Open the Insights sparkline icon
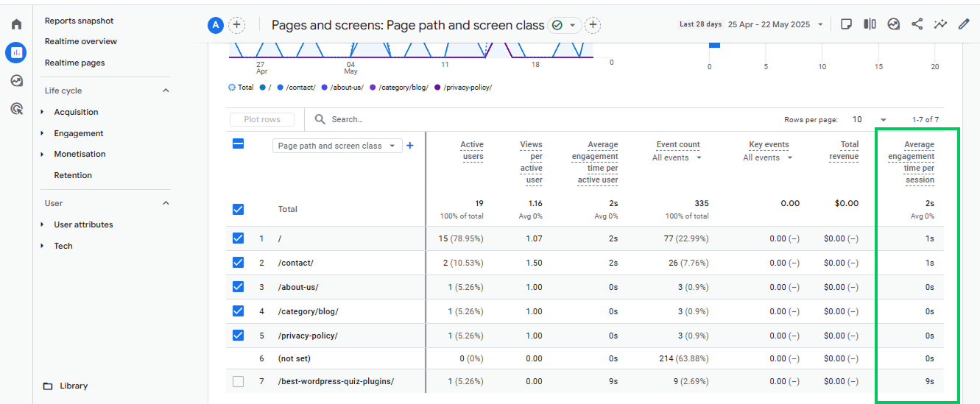Screen dimensions: 980x404 tap(940, 24)
